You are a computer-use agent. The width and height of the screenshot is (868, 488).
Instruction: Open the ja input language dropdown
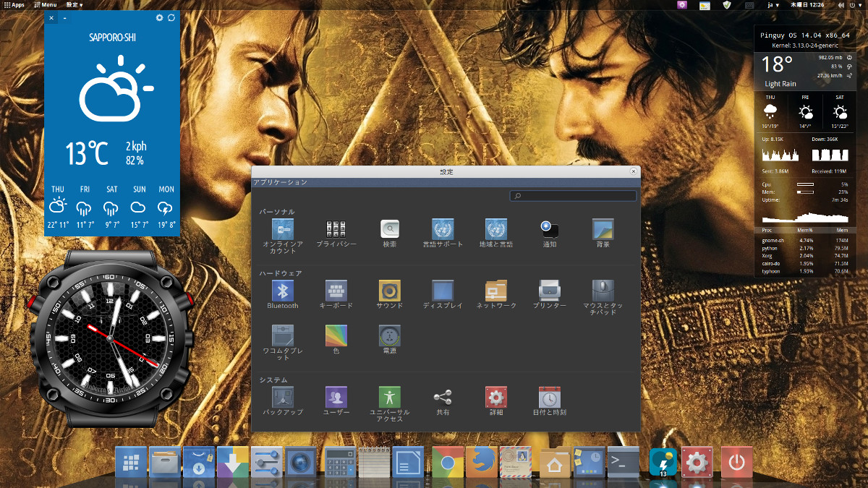[x=774, y=5]
